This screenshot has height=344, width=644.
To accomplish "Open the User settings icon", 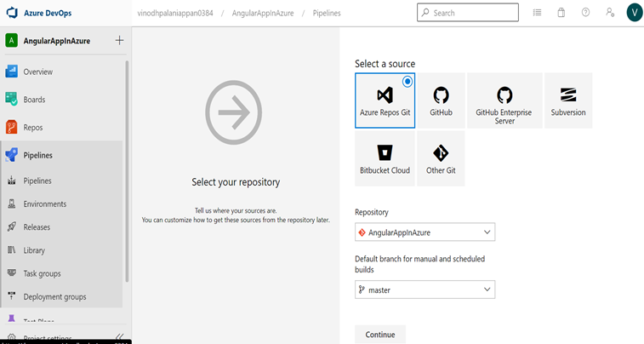I will pos(610,13).
